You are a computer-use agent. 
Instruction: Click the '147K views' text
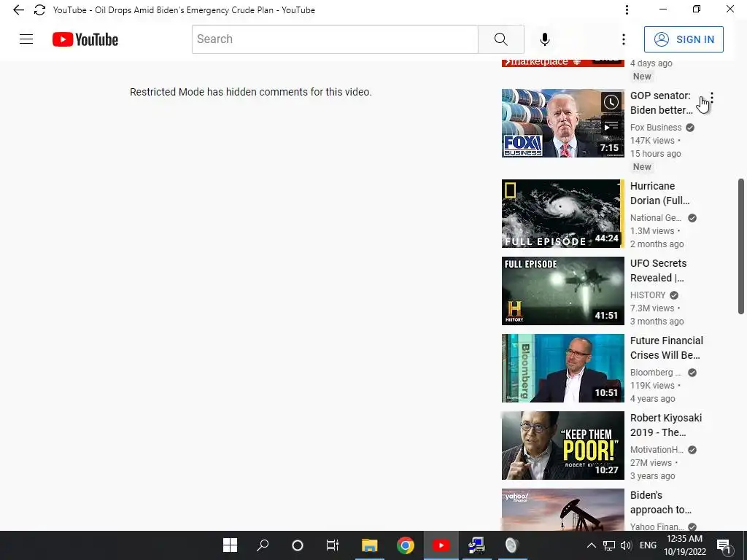point(652,141)
